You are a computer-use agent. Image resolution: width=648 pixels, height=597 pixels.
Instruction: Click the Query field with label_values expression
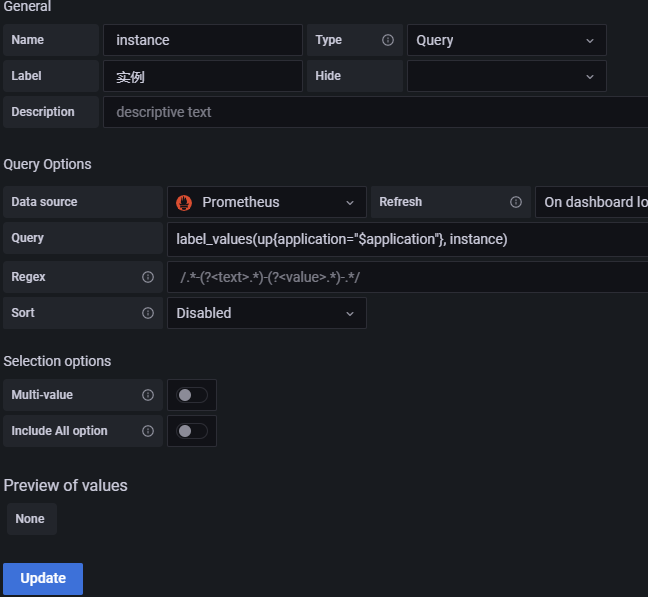point(407,239)
